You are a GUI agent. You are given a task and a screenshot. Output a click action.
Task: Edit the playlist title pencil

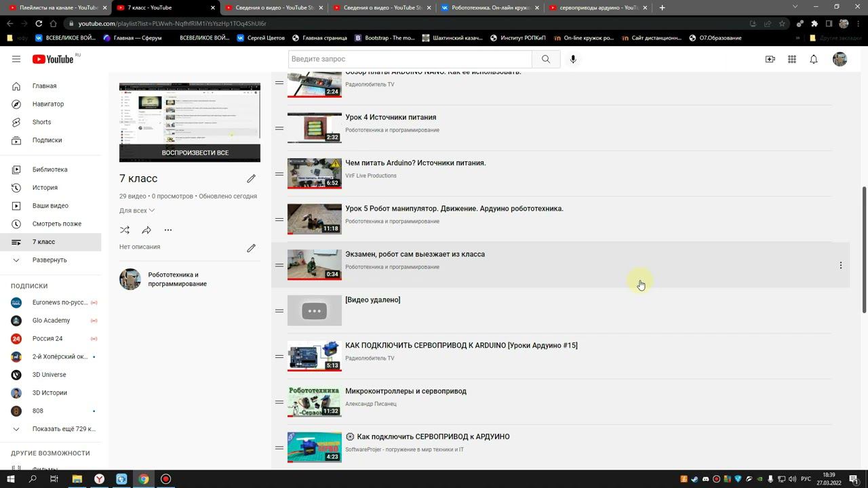[251, 178]
